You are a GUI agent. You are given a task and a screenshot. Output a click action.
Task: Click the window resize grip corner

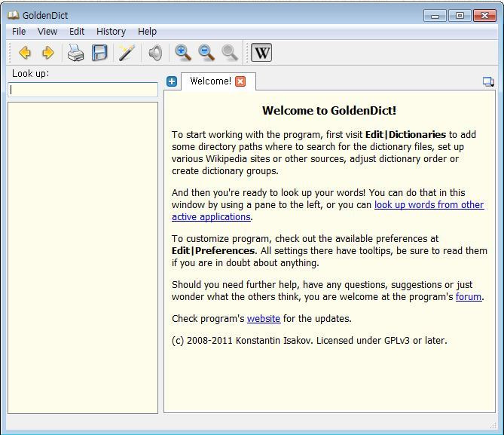pyautogui.click(x=493, y=425)
